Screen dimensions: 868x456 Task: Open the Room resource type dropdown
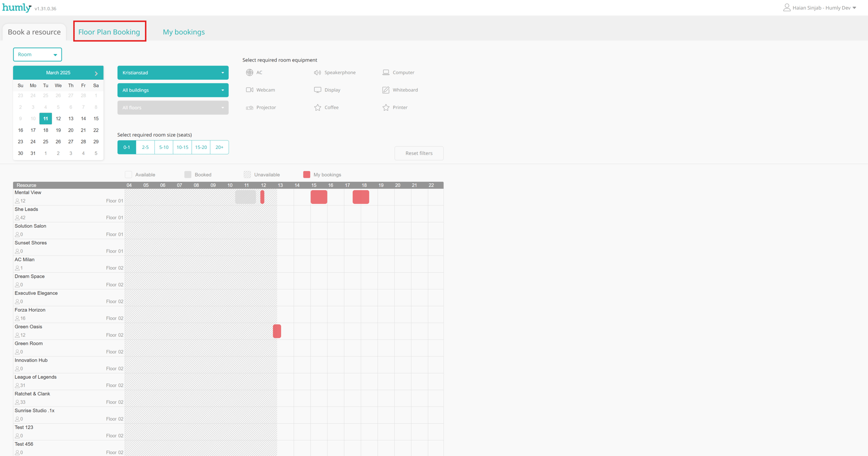coord(37,55)
